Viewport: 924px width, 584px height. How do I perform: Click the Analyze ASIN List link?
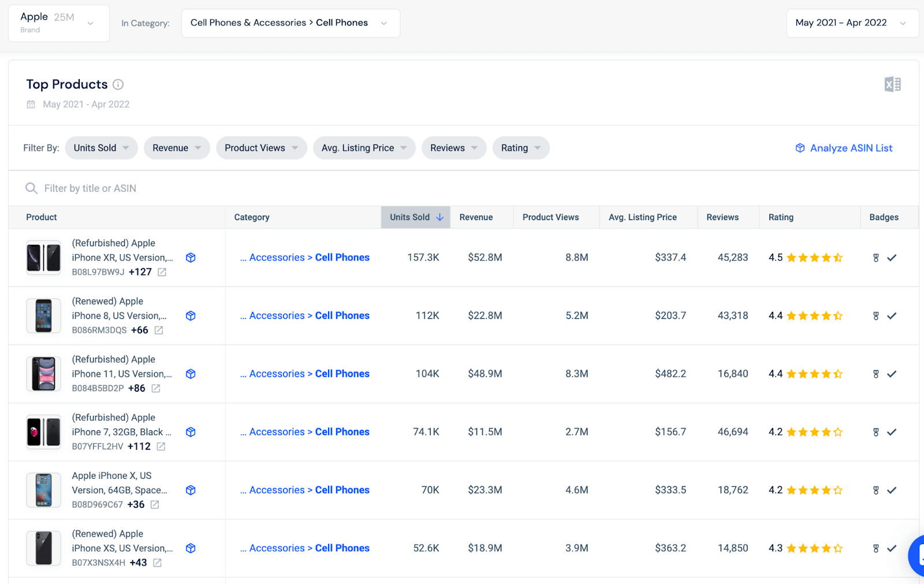click(x=851, y=148)
